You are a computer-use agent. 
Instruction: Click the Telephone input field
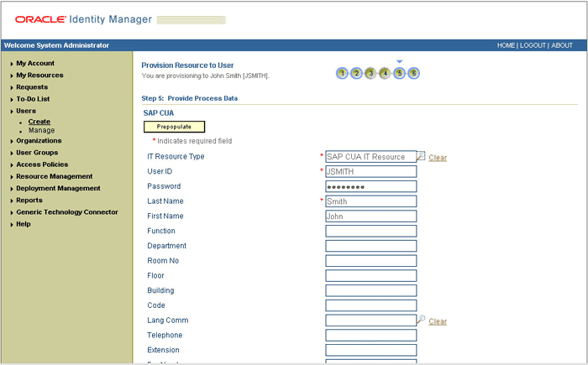pos(371,335)
